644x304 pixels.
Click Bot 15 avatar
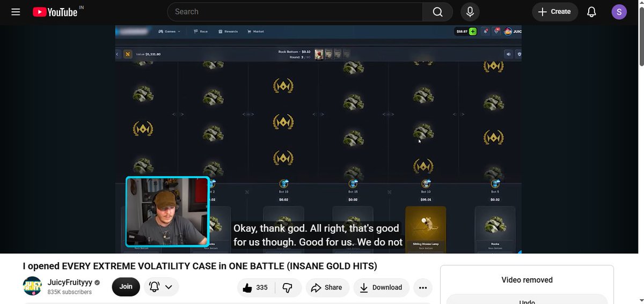(x=353, y=184)
